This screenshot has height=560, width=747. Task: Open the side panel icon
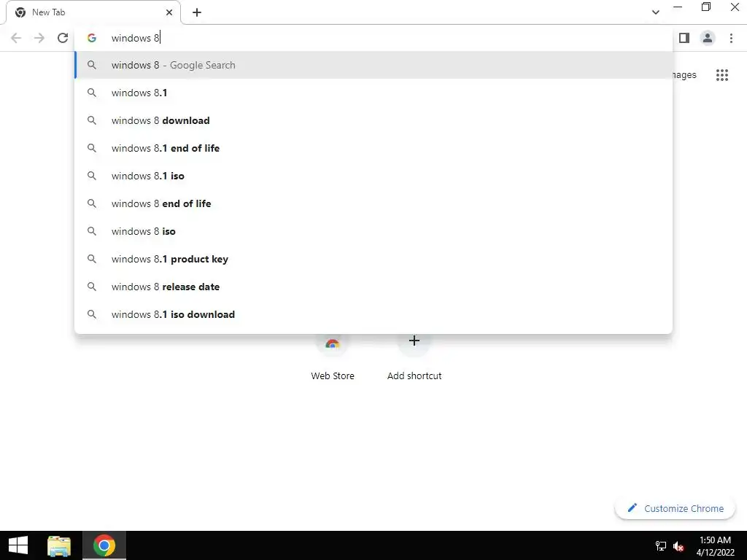[684, 38]
